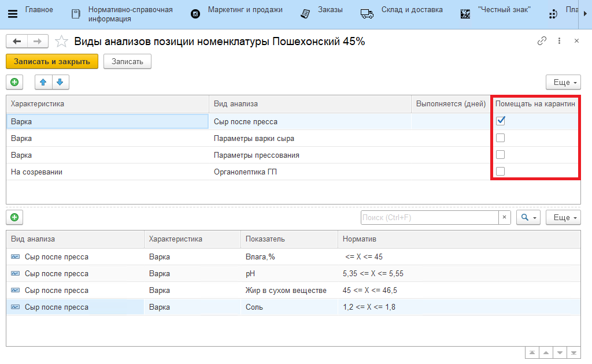Copy link using the chain icon
The height and width of the screenshot is (364, 592).
tap(542, 41)
